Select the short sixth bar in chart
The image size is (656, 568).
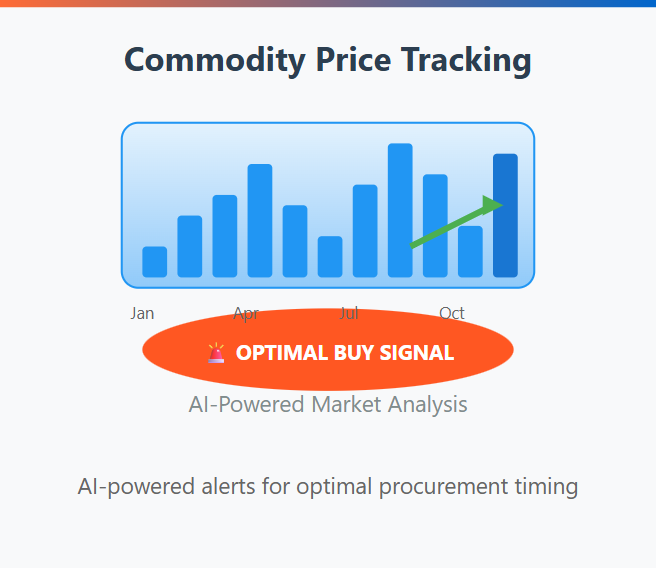[330, 257]
